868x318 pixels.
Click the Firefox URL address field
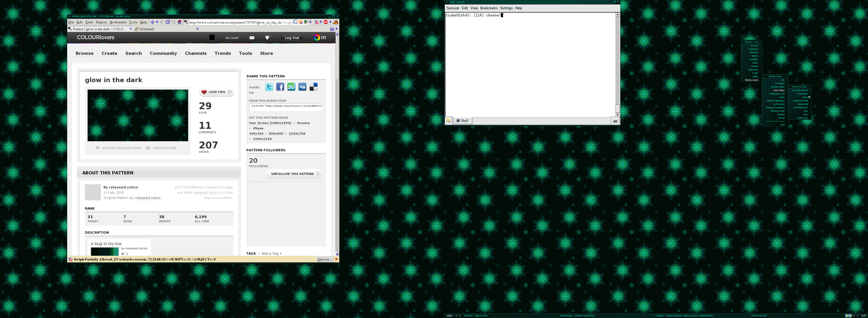coord(236,22)
